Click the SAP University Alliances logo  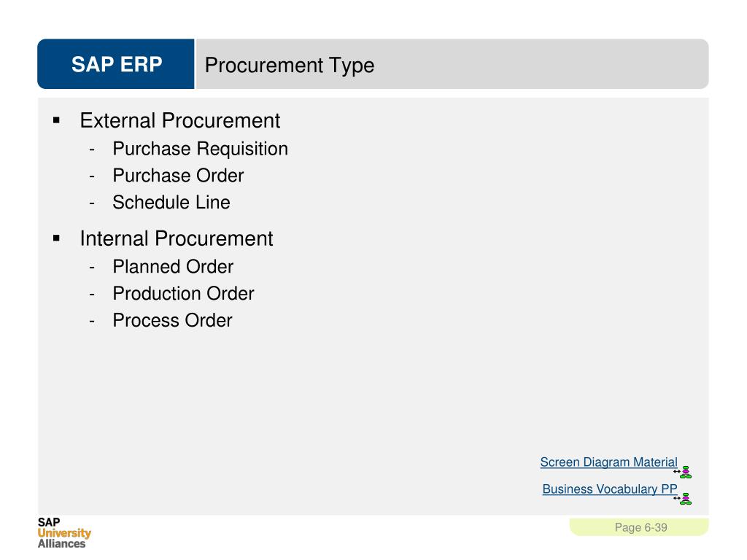[64, 533]
